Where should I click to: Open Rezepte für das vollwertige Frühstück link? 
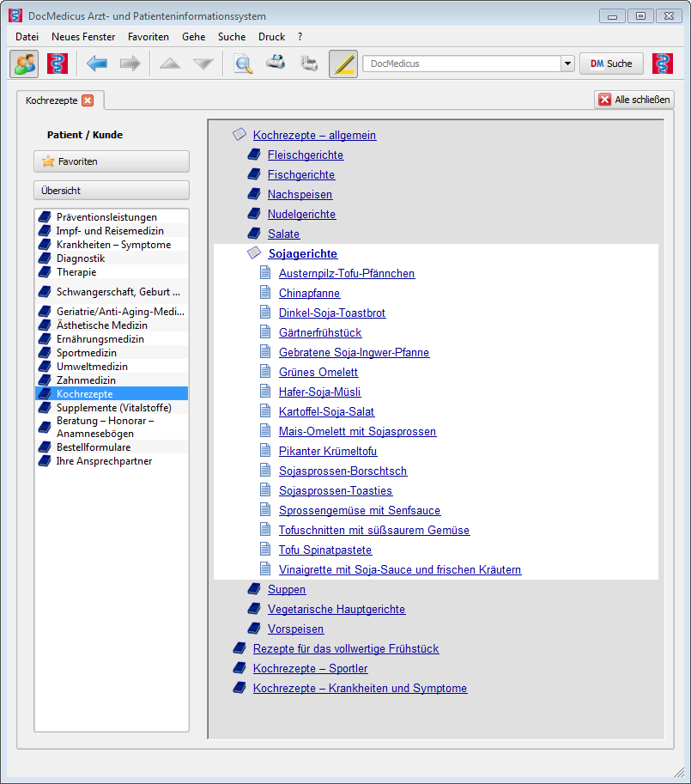[346, 648]
